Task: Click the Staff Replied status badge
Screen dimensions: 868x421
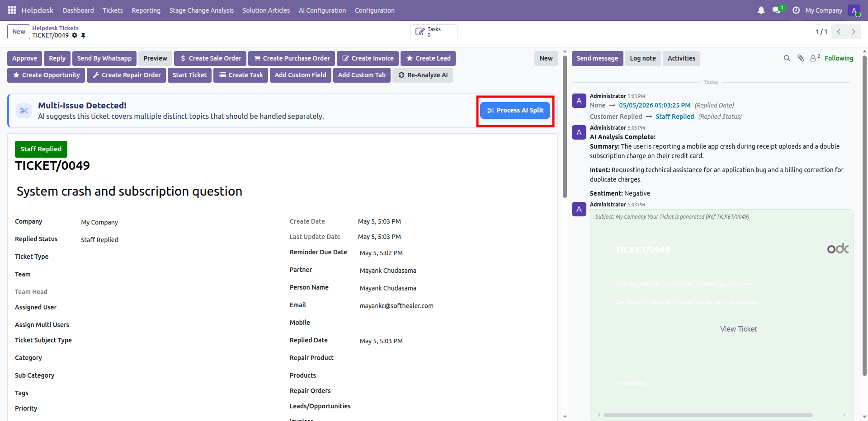Action: (41, 149)
